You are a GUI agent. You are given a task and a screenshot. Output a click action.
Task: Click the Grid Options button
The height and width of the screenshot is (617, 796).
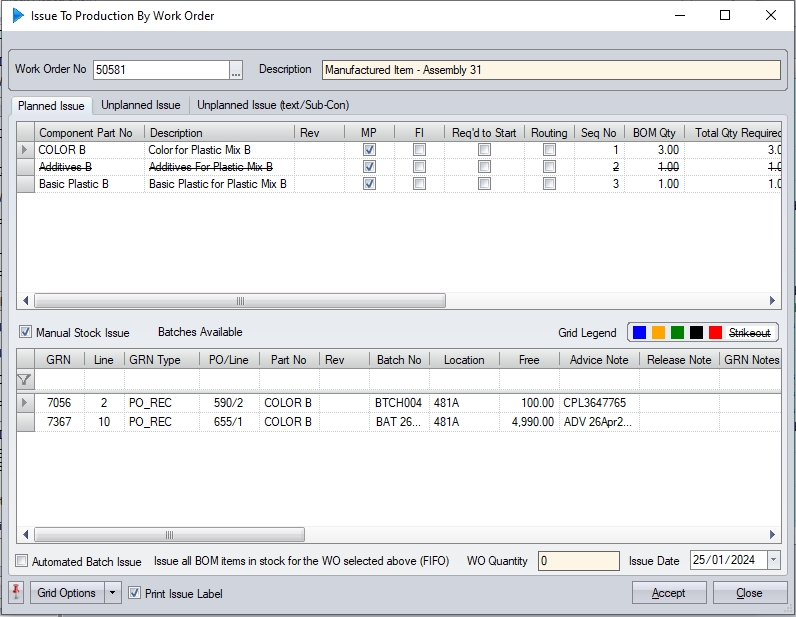click(x=67, y=593)
